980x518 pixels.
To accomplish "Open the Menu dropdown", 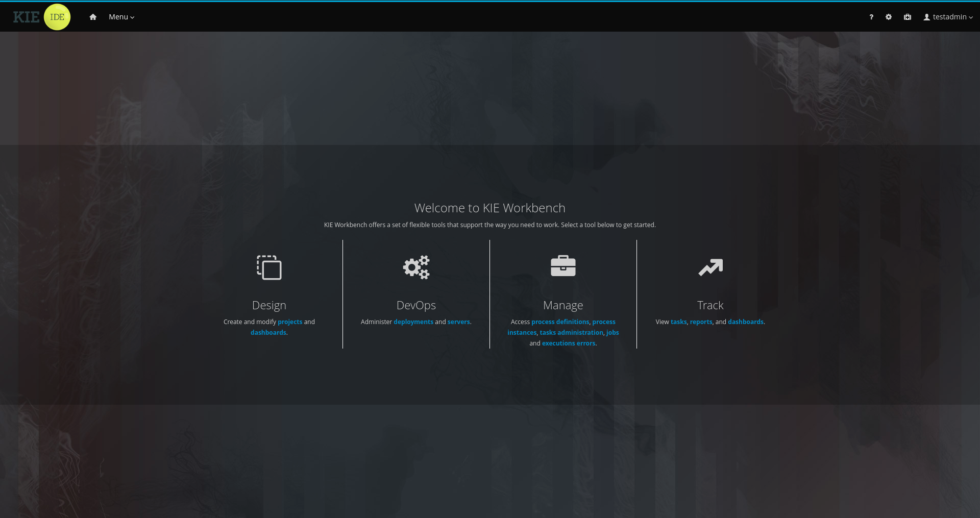I will (x=121, y=17).
